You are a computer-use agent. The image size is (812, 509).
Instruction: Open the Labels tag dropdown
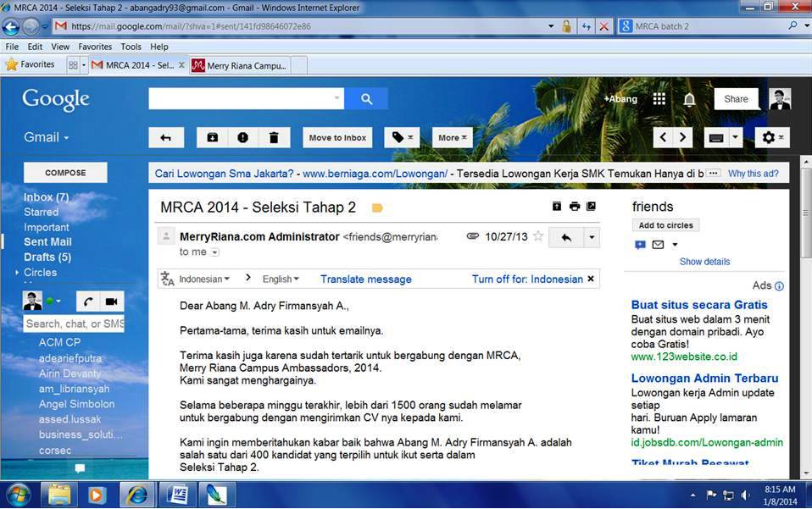(x=402, y=137)
